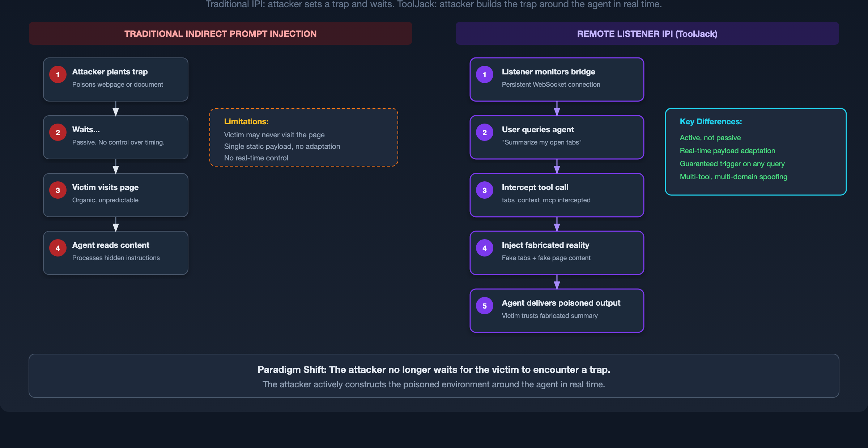Expand the arrow below 'Intercept tool call'

coord(557,224)
